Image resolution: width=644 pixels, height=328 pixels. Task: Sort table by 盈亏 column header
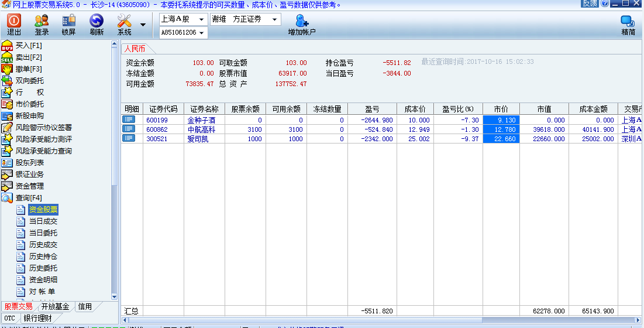tap(372, 109)
